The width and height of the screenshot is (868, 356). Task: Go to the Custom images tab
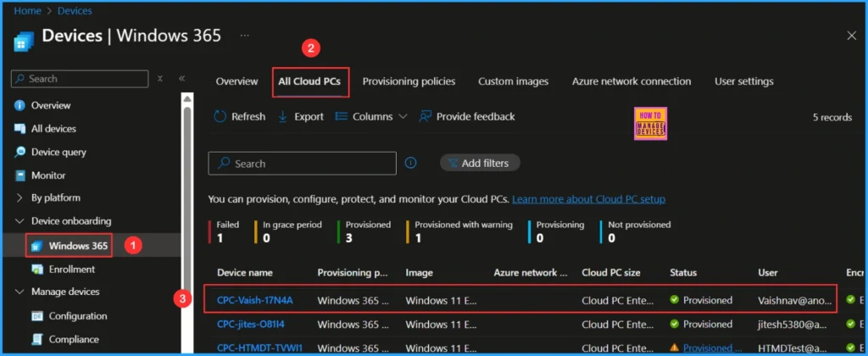click(x=513, y=81)
